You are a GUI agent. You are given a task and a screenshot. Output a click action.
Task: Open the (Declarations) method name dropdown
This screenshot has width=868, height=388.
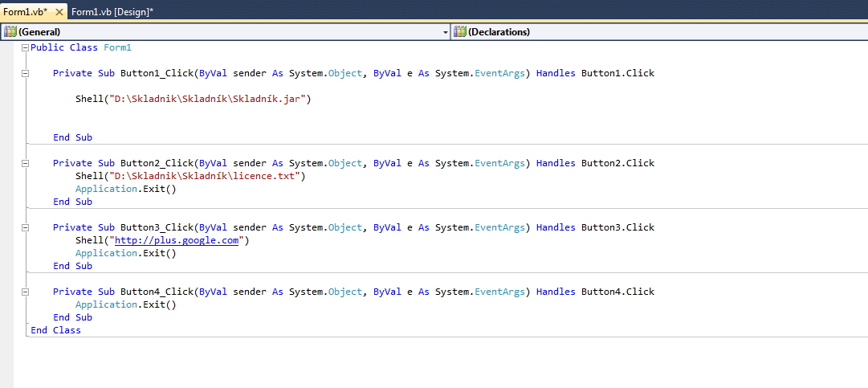tap(658, 32)
